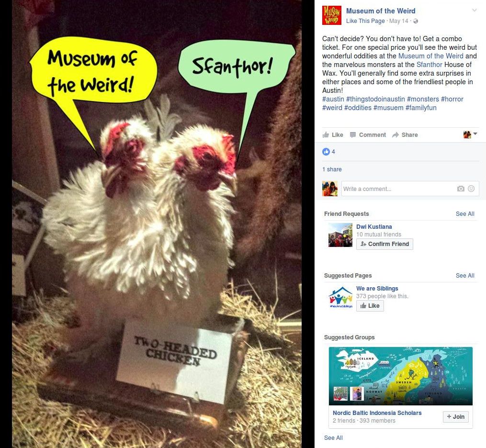Open the emoji picker smiley icon
This screenshot has width=486, height=448.
471,189
